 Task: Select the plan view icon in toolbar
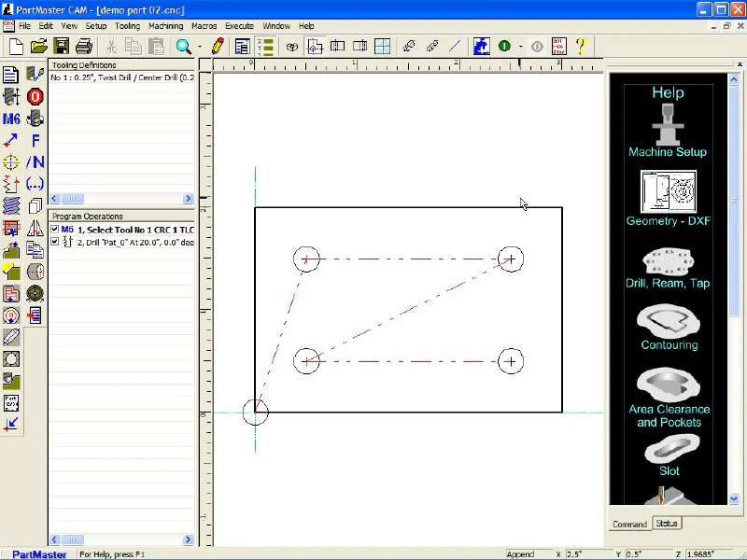point(315,46)
